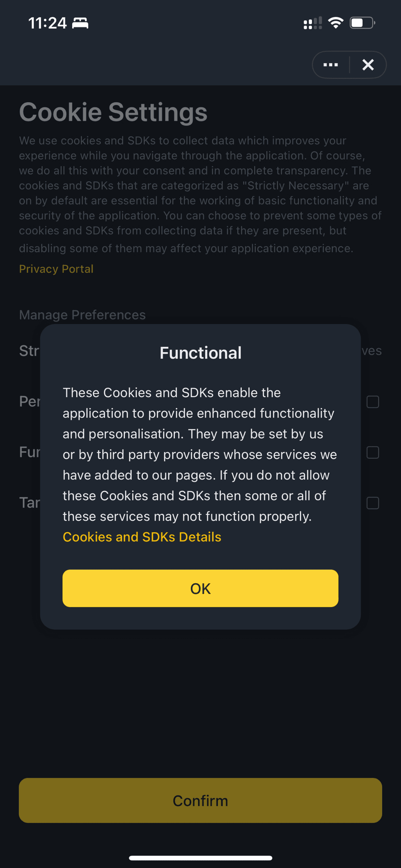The width and height of the screenshot is (401, 868).
Task: Close the page with the X icon
Action: 368,65
